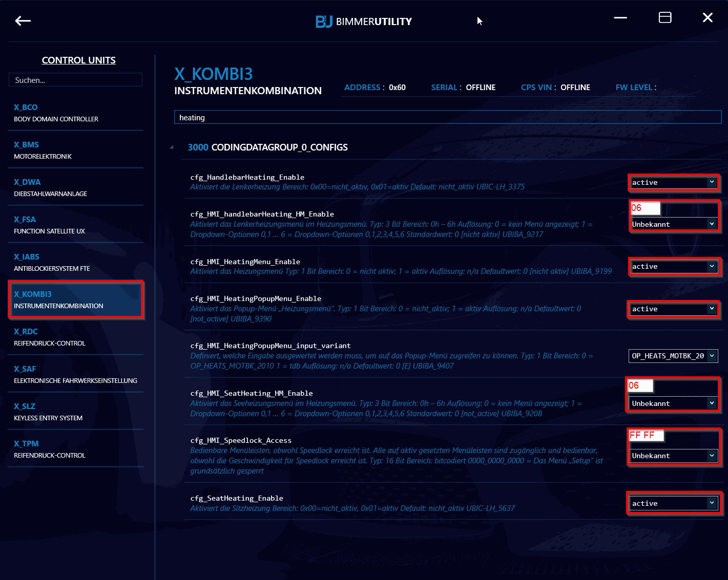Maximize the application window

pos(664,18)
